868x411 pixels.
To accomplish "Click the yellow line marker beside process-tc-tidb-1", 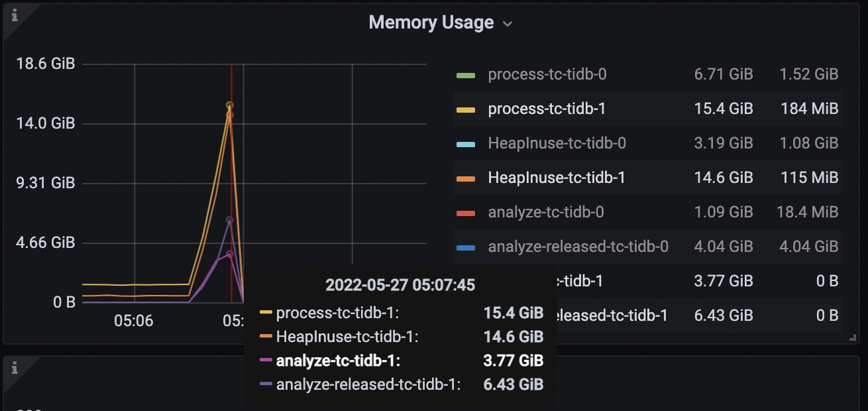I will click(x=465, y=108).
